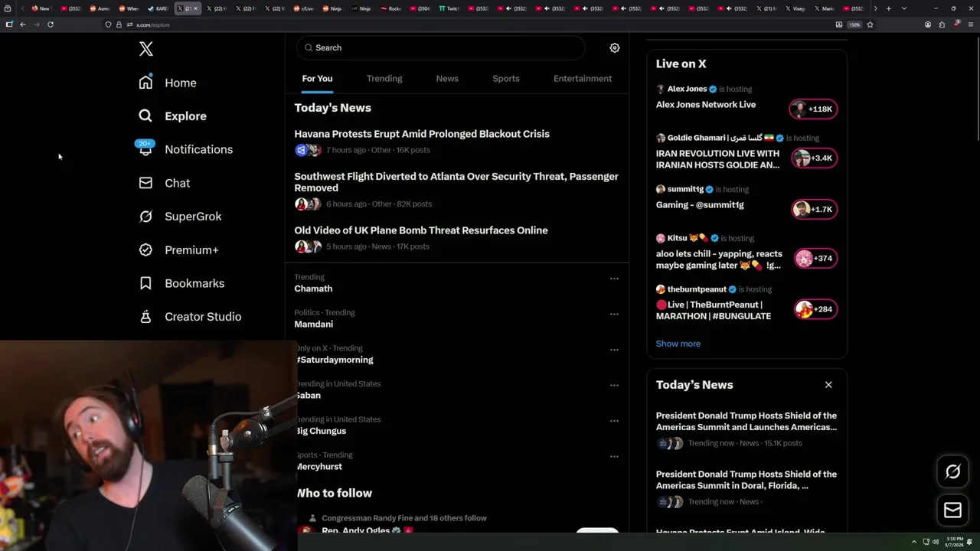Open more options for #Saturdaymorning trend
This screenshot has width=980, height=551.
(x=614, y=350)
